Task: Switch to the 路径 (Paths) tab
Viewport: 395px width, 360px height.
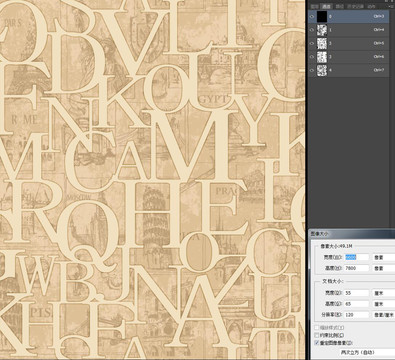Action: (339, 6)
